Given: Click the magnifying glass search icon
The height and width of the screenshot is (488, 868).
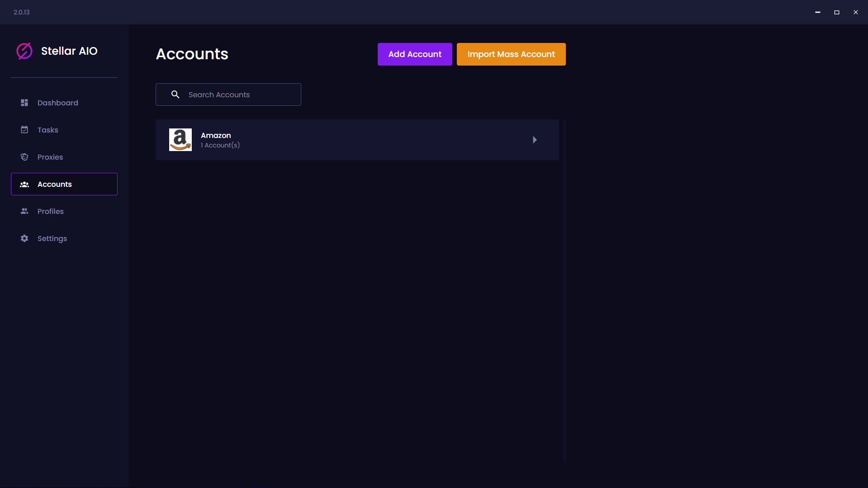Looking at the screenshot, I should point(175,95).
